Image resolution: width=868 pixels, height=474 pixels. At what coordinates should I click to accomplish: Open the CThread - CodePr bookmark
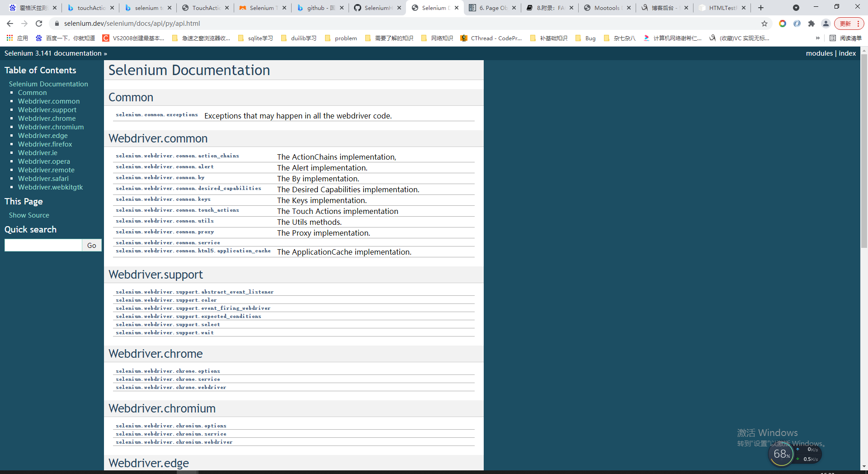coord(491,38)
